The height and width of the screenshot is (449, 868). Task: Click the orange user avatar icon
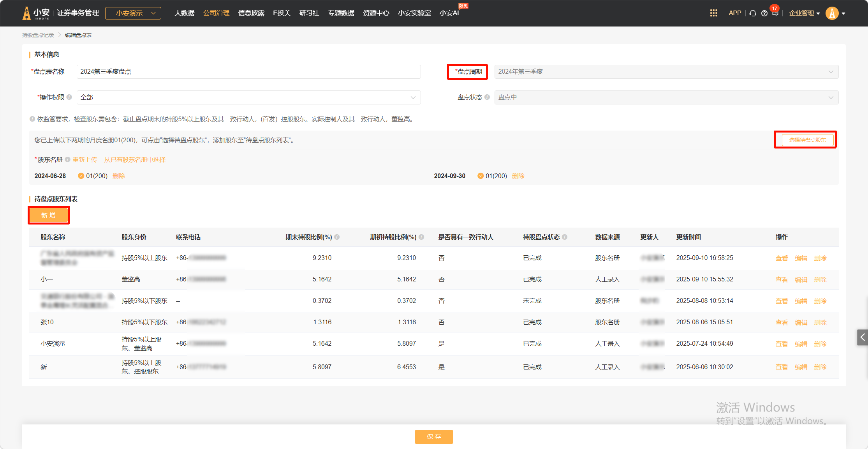(x=832, y=13)
